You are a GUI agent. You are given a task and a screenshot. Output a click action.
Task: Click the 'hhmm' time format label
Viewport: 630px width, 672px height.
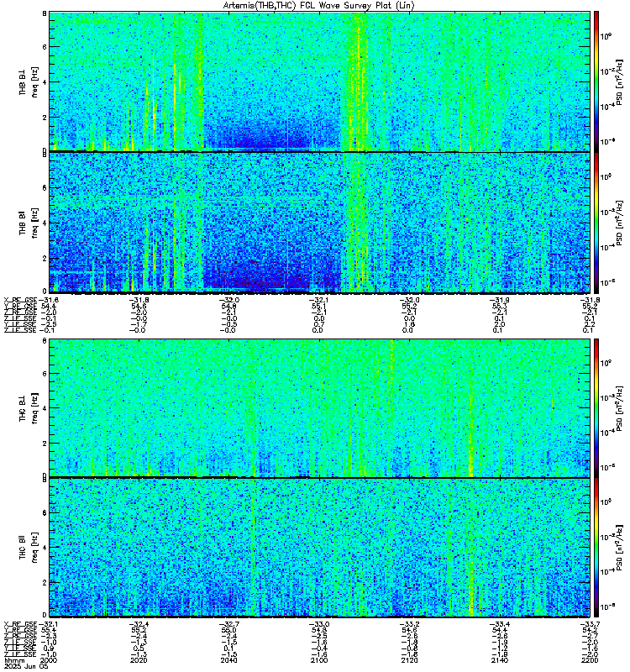tap(14, 660)
